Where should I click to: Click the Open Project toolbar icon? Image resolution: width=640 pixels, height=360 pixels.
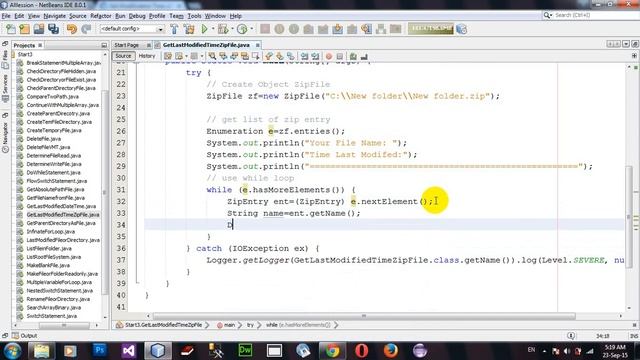(x=39, y=29)
